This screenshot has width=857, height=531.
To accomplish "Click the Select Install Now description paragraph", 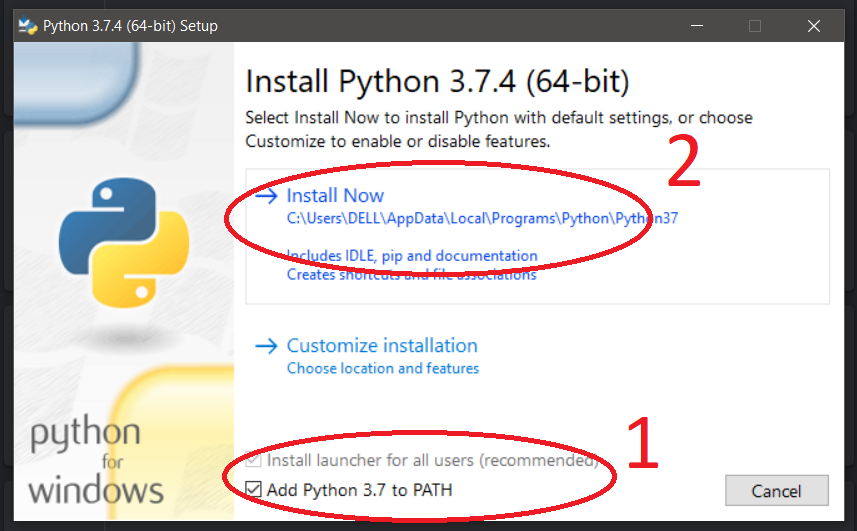I will (499, 129).
